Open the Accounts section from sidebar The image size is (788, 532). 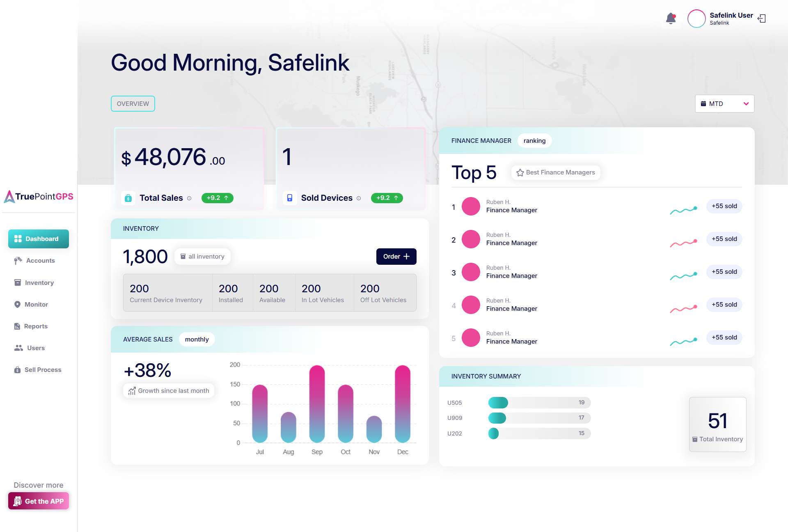tap(40, 260)
